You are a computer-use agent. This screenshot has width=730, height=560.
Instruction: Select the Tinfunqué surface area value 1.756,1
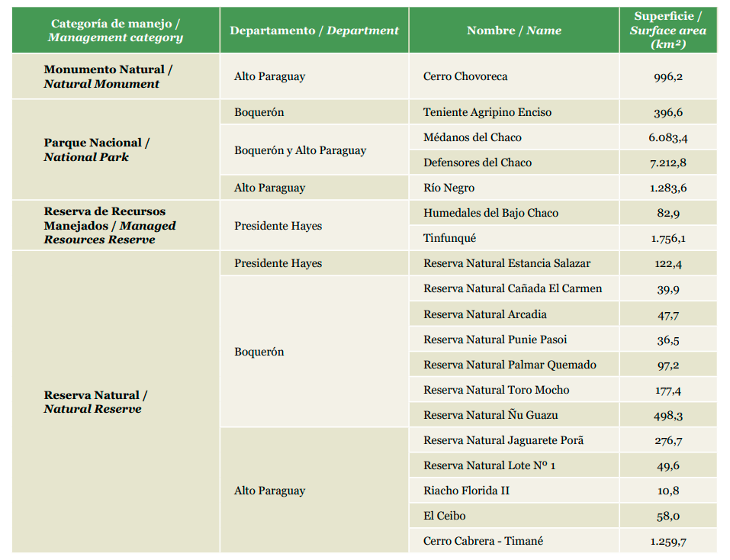667,238
